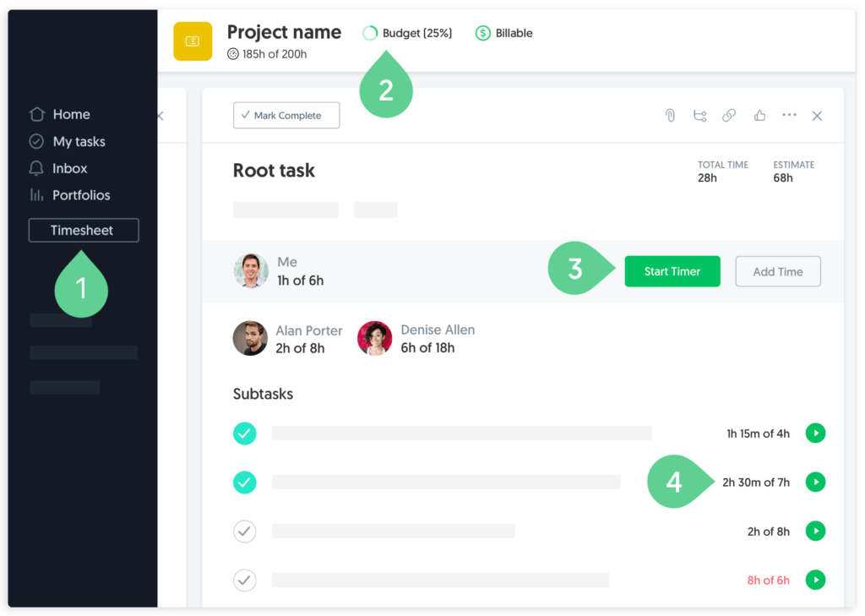This screenshot has width=865, height=616.
Task: Open the three-dots more options menu
Action: click(790, 115)
